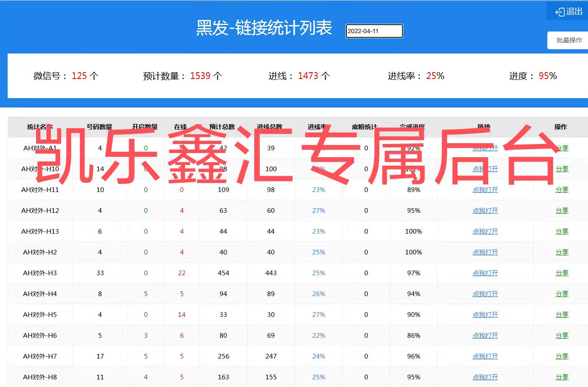Select the row name AH对外-H6
The image size is (588, 387).
coord(40,336)
